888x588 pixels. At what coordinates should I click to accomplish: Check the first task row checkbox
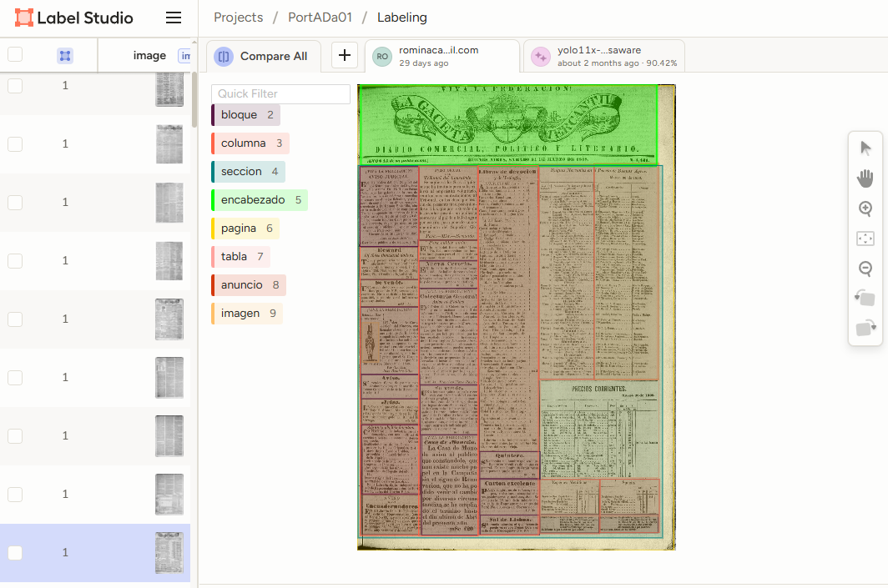pyautogui.click(x=15, y=85)
